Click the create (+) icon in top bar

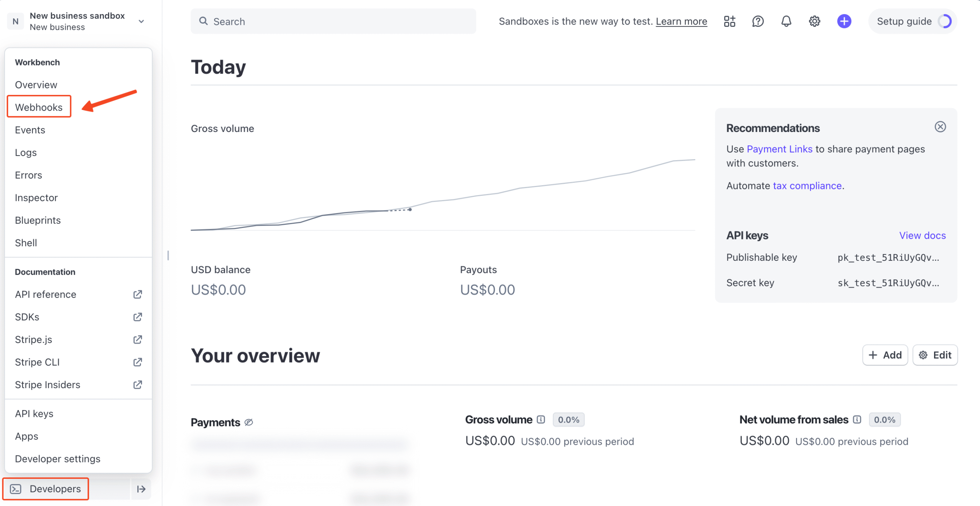pyautogui.click(x=844, y=21)
